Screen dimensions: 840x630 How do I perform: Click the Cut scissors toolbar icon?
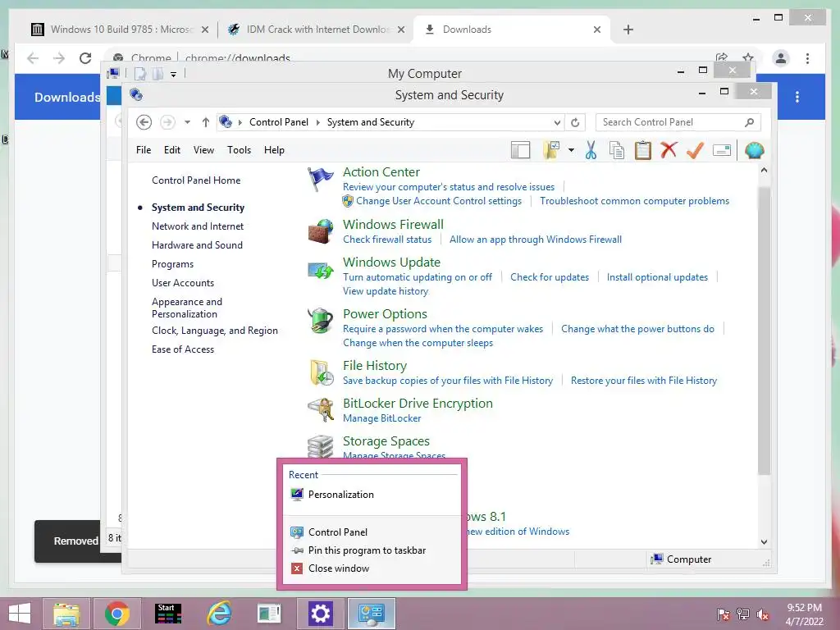coord(591,151)
